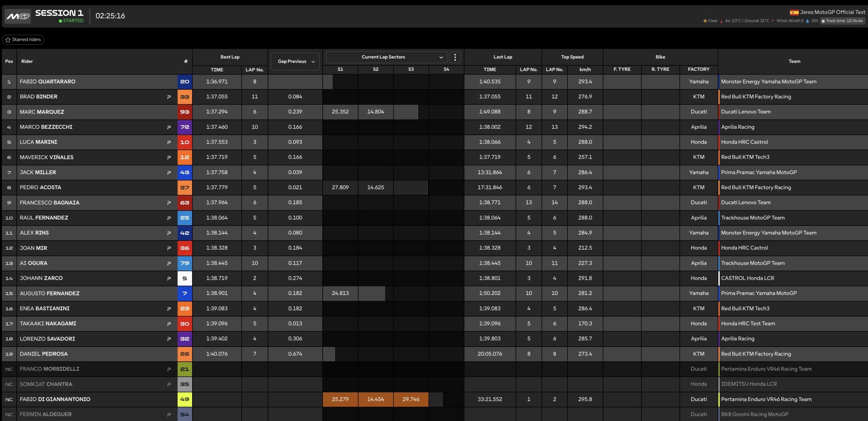Select rider Pedro Acosta row
This screenshot has width=868, height=421.
435,187
